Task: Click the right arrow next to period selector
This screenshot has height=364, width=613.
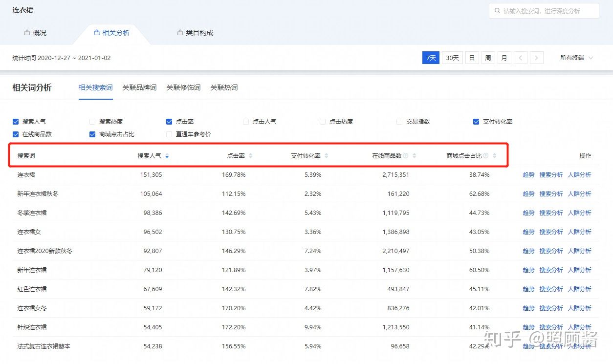Action: click(x=536, y=57)
